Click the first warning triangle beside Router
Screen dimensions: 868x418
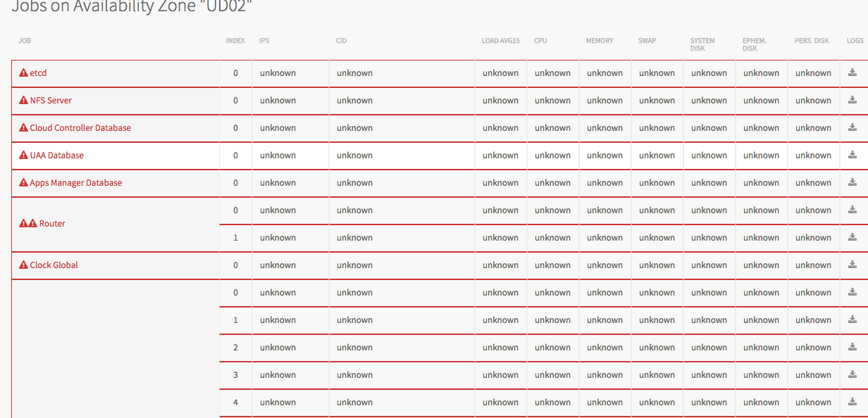pos(23,223)
